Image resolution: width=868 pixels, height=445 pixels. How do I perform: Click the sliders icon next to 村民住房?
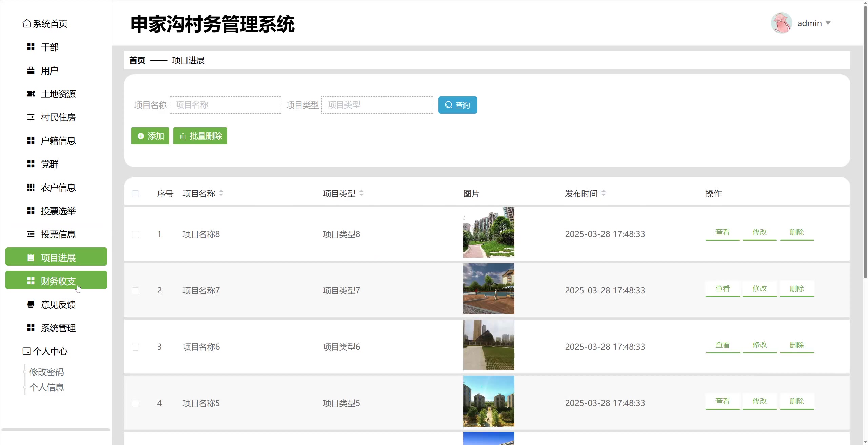pos(31,117)
